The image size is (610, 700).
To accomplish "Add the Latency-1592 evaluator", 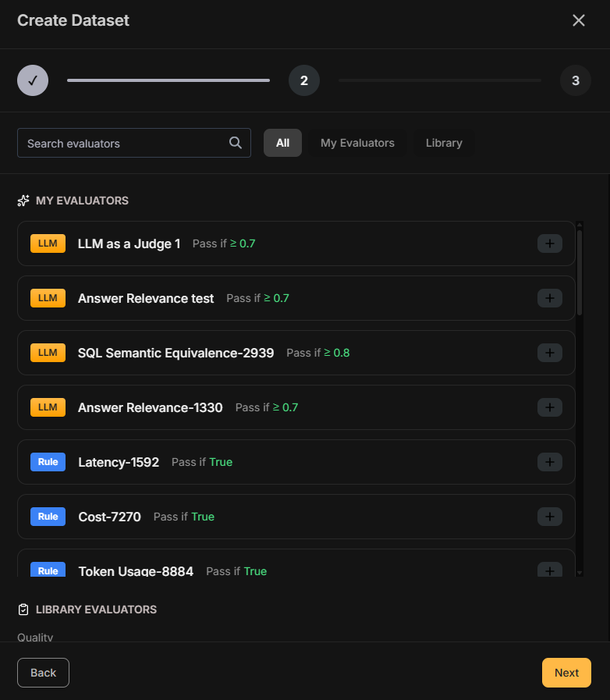I will (549, 462).
